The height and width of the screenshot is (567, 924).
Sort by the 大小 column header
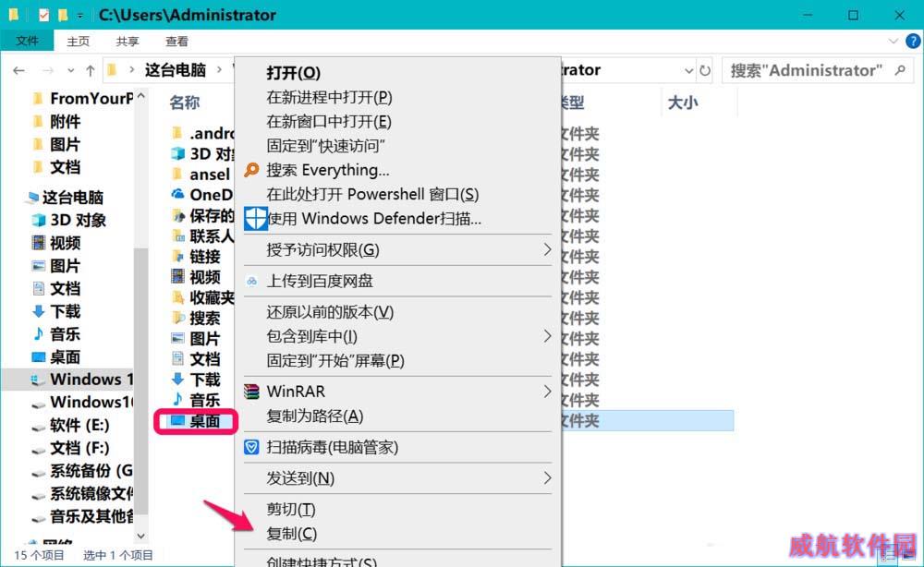[x=683, y=103]
